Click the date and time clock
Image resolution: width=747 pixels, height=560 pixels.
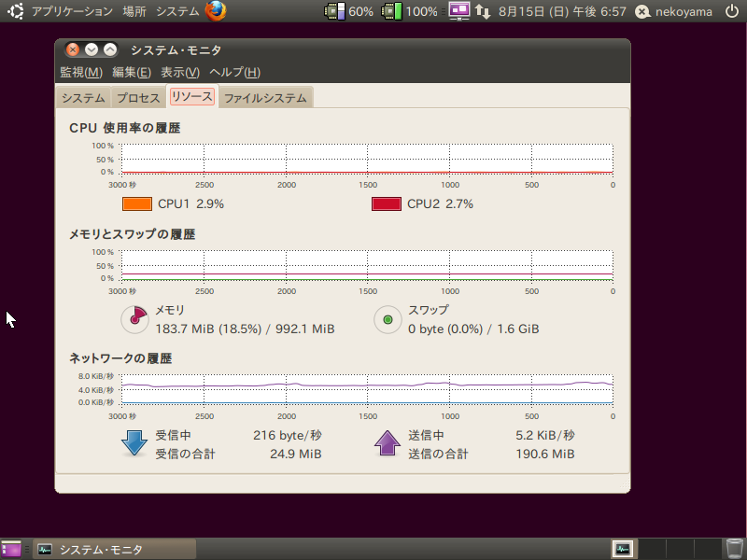coord(562,11)
